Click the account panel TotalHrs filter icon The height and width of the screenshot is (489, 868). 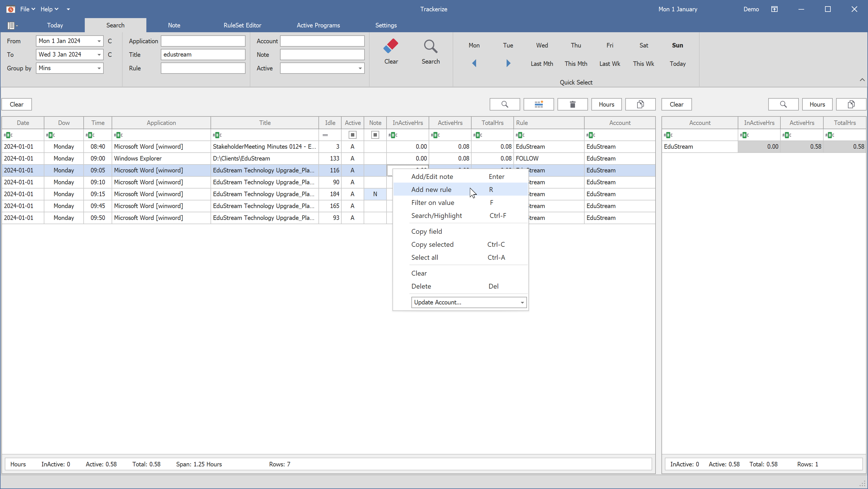830,135
